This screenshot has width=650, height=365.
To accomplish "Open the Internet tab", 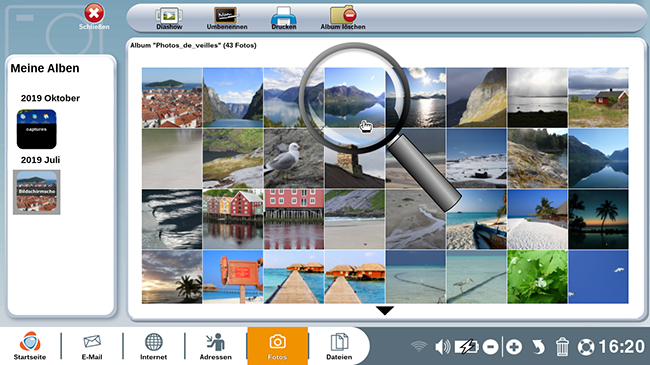I will tap(153, 346).
